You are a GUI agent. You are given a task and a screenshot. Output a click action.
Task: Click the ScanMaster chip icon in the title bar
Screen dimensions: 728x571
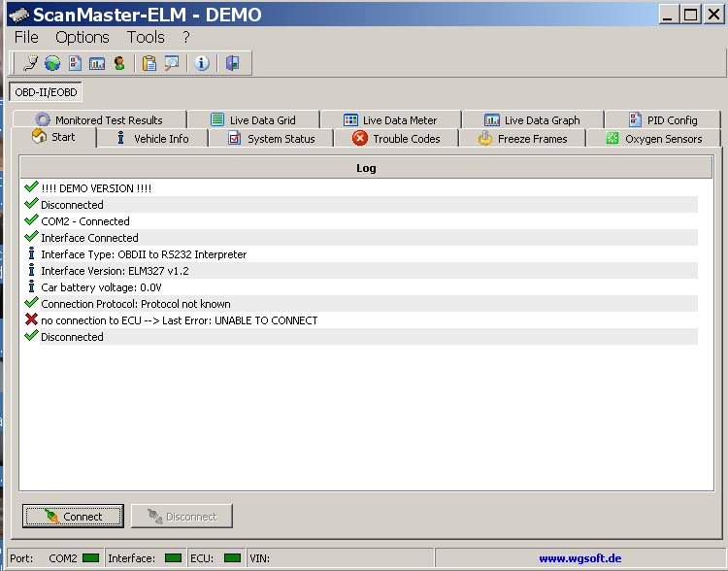(18, 15)
